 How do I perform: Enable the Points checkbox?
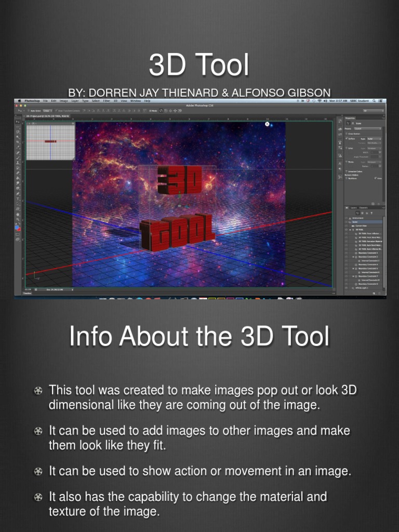pyautogui.click(x=347, y=162)
